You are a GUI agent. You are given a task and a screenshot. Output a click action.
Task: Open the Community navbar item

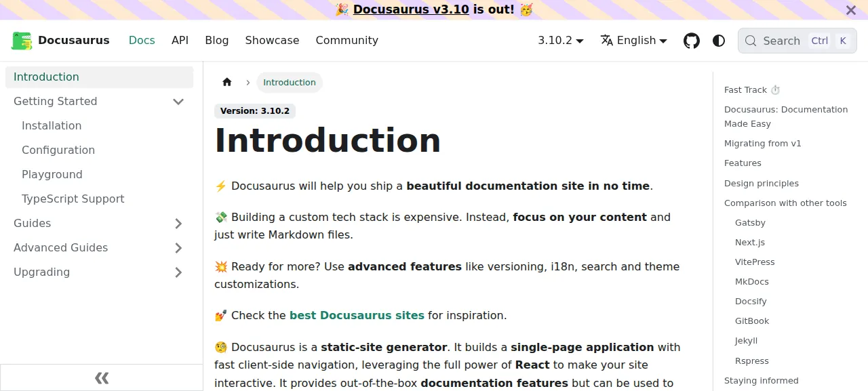pyautogui.click(x=347, y=41)
